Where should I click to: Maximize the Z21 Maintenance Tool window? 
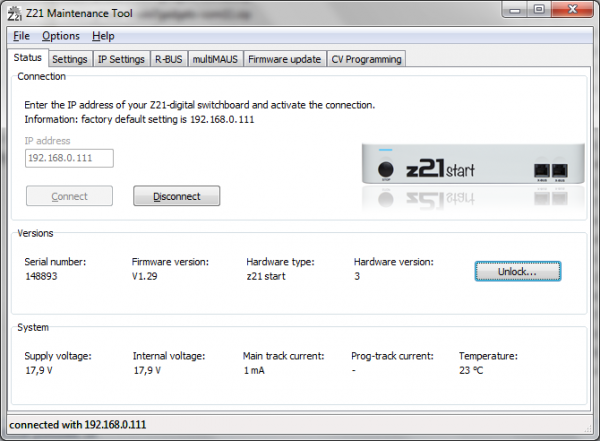click(x=539, y=10)
